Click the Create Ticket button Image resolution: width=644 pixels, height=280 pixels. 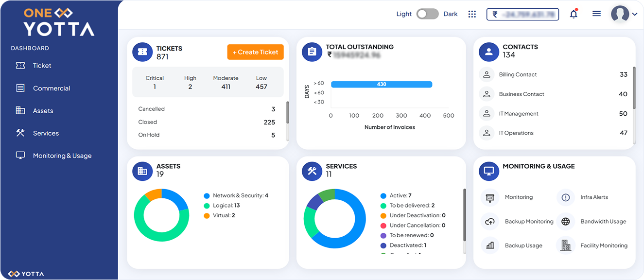coord(255,52)
